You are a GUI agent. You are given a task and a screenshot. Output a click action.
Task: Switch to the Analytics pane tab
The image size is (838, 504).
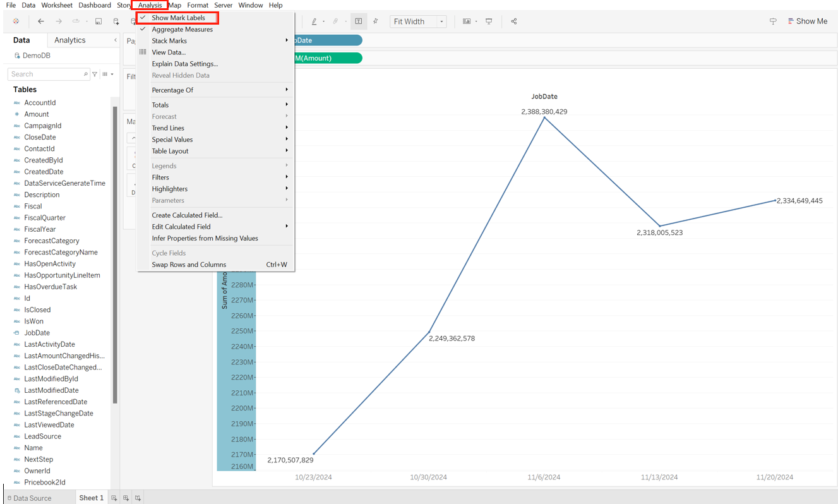(x=69, y=39)
